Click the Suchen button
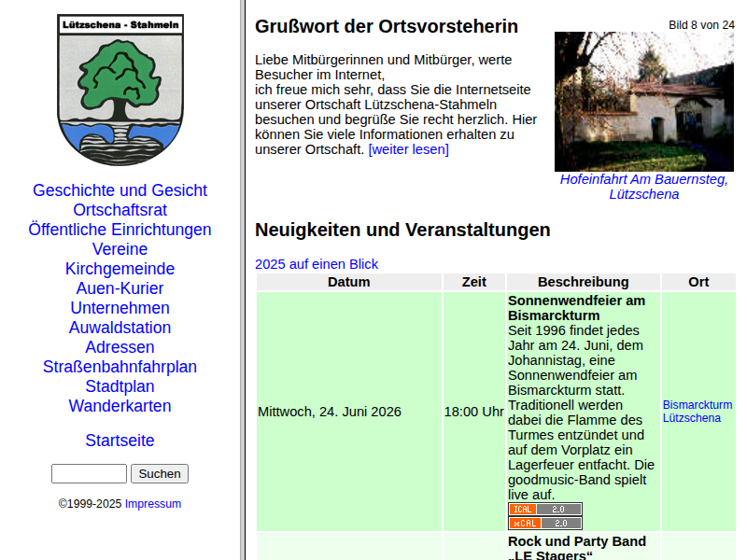Screen dimensions: 747x560 point(160,473)
